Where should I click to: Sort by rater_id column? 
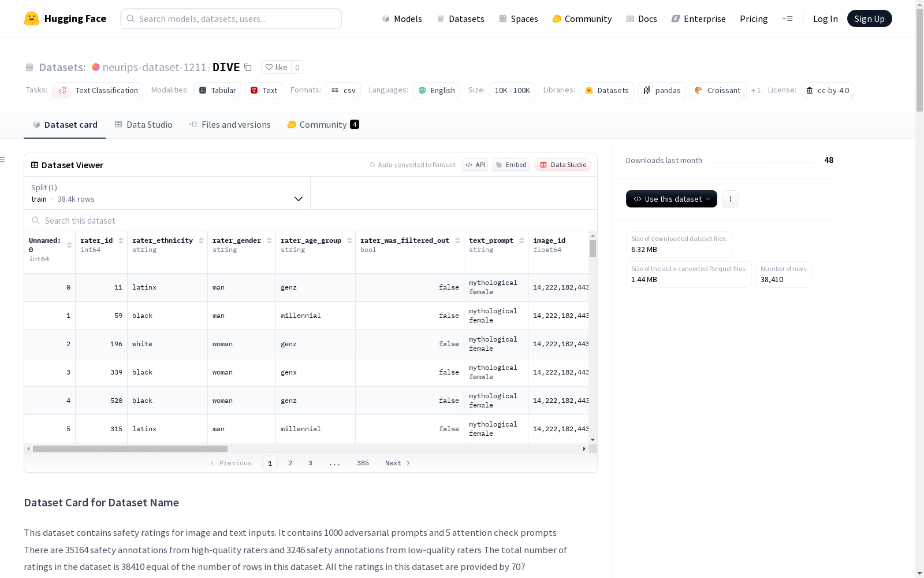(121, 240)
